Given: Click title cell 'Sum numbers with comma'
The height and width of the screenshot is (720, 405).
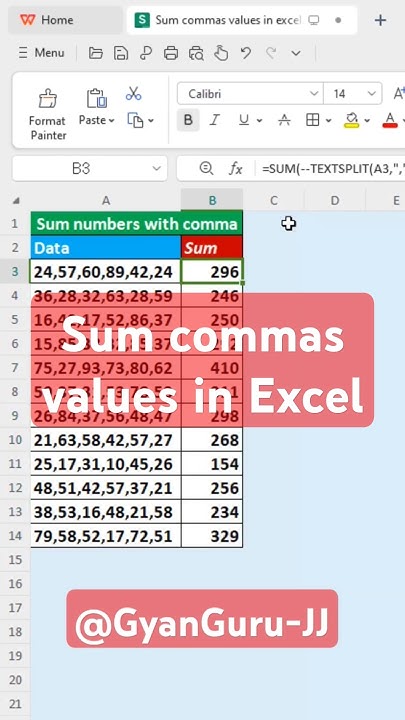Looking at the screenshot, I should [137, 224].
